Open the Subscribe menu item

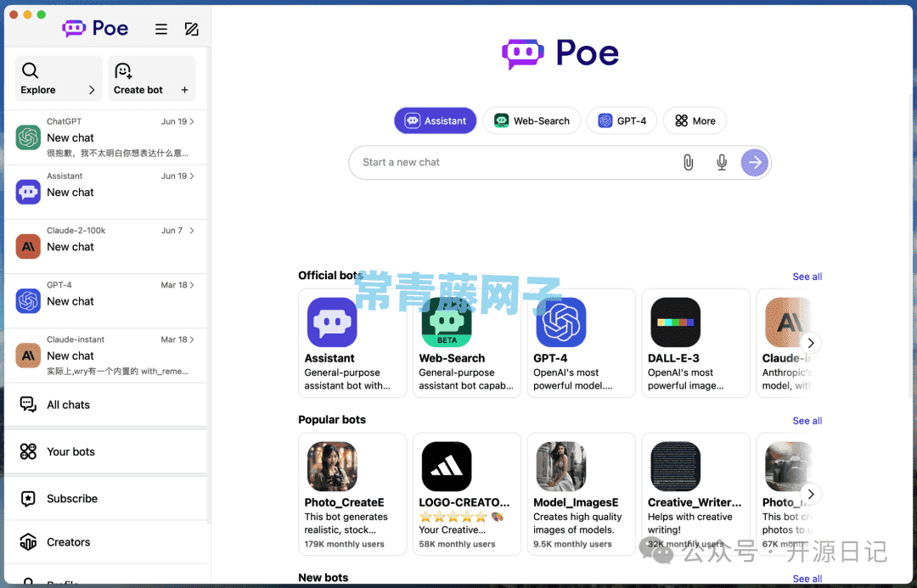[x=106, y=499]
